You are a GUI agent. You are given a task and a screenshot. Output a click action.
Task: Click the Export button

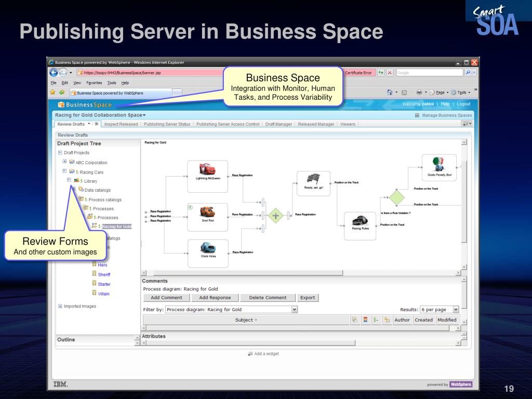308,298
